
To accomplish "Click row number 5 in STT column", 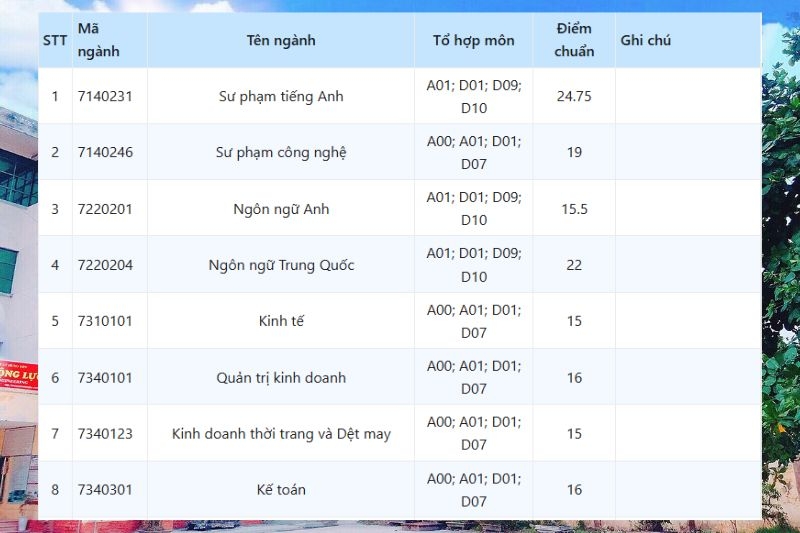I will pyautogui.click(x=55, y=321).
